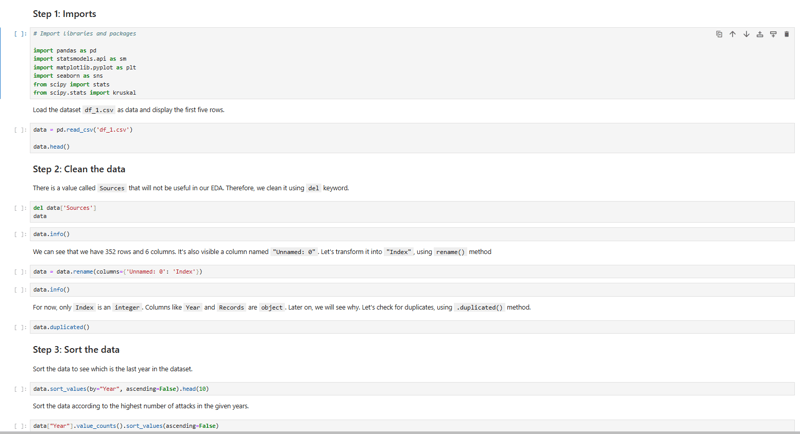This screenshot has width=800, height=434.
Task: Click the 'import statsmodels.api as sm' line
Action: (80, 59)
